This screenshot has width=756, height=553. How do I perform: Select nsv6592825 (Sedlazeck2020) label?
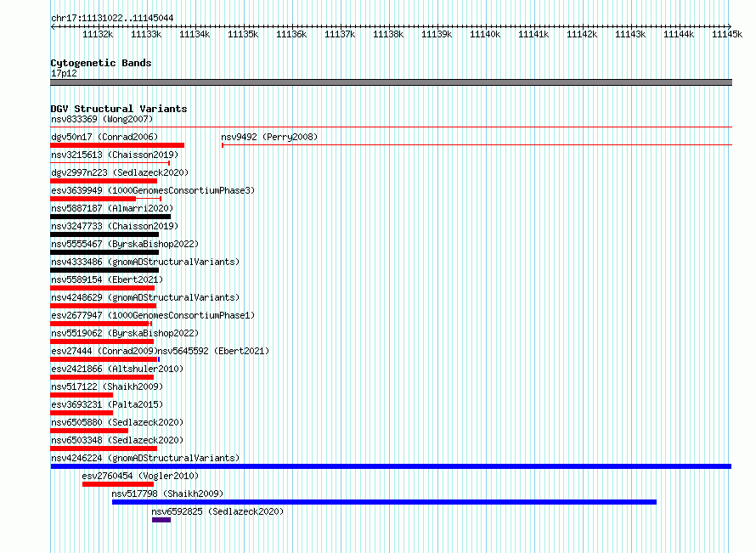pyautogui.click(x=217, y=511)
